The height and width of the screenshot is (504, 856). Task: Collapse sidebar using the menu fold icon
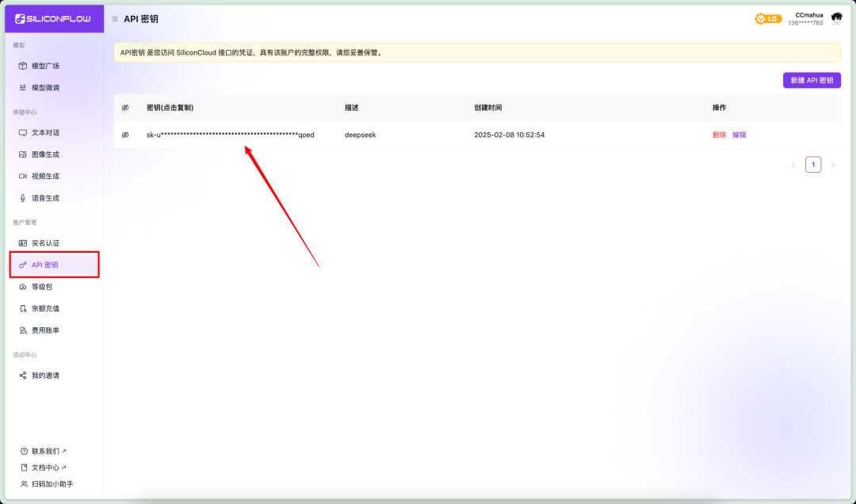(115, 19)
